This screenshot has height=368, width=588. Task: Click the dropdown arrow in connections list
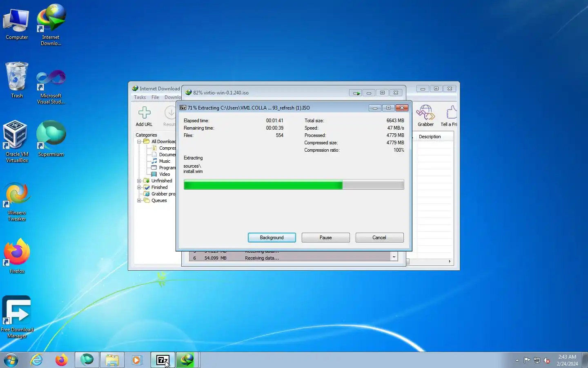coord(394,257)
